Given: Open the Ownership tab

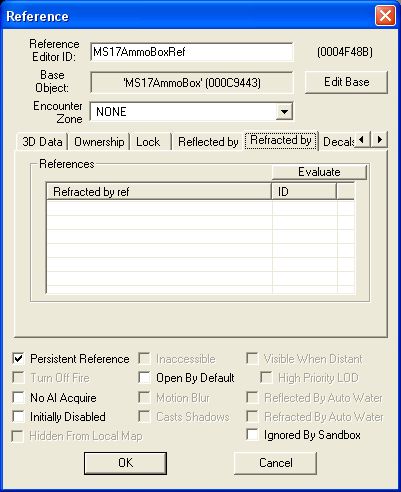Looking at the screenshot, I should click(99, 142).
